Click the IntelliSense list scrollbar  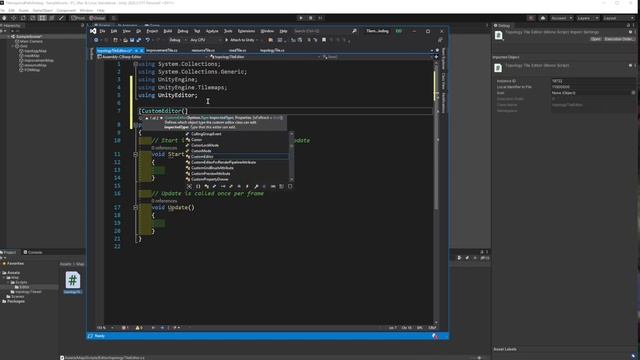291,157
